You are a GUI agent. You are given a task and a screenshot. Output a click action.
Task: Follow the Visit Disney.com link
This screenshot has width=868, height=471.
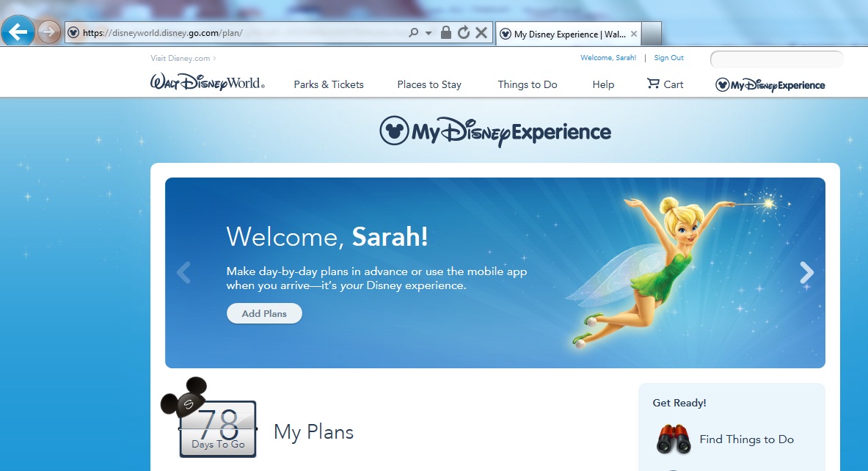pyautogui.click(x=183, y=58)
